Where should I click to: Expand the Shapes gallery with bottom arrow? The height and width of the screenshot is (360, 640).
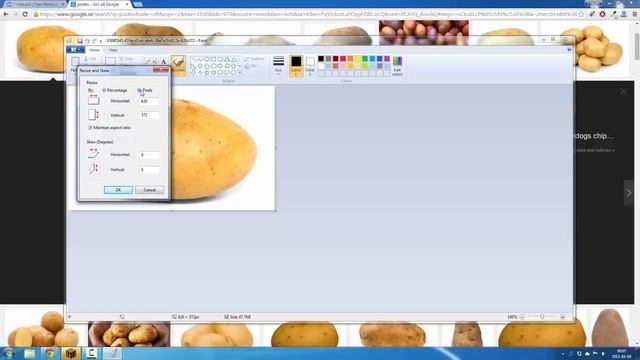[x=240, y=73]
